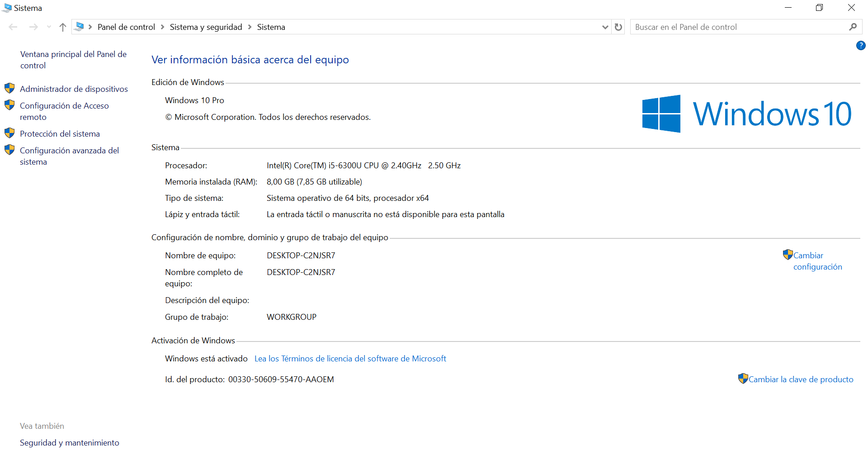Click the Nombre completo de equipo value
Screen dimensions: 868x460
point(301,272)
